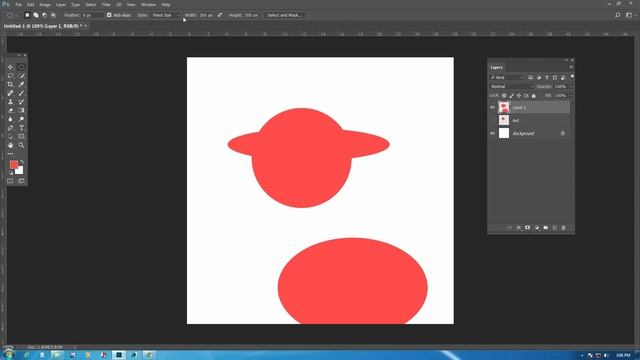Viewport: 640px width, 360px height.
Task: Change the screen mode icon
Action: click(x=21, y=181)
